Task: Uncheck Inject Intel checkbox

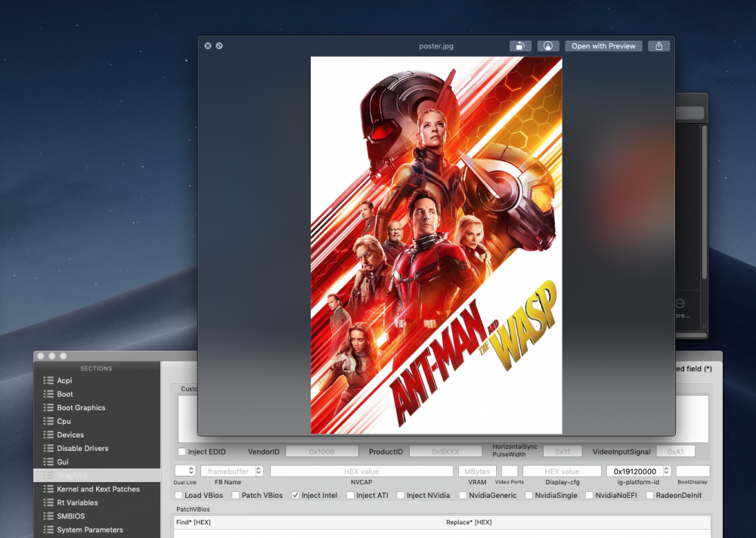Action: (296, 495)
